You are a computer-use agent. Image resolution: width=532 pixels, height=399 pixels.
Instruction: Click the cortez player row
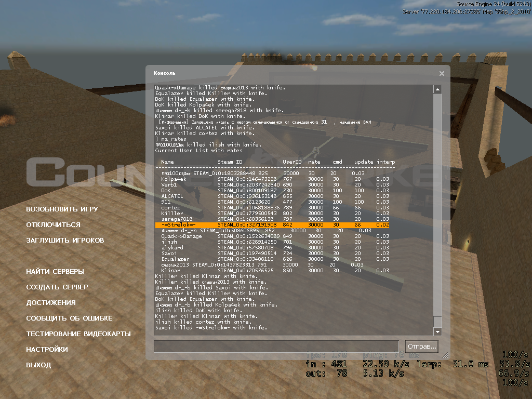point(275,208)
